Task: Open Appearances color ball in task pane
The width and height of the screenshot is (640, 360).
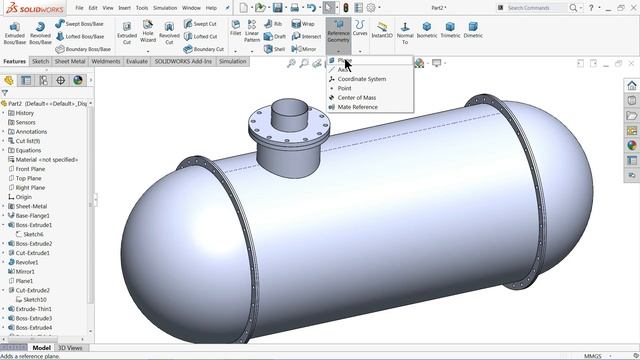Action: pos(632,146)
